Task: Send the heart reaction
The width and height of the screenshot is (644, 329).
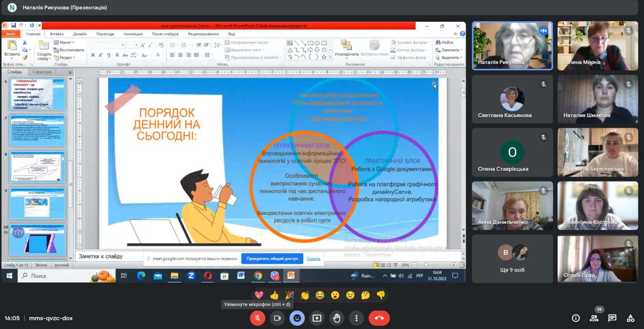Action: 259,295
